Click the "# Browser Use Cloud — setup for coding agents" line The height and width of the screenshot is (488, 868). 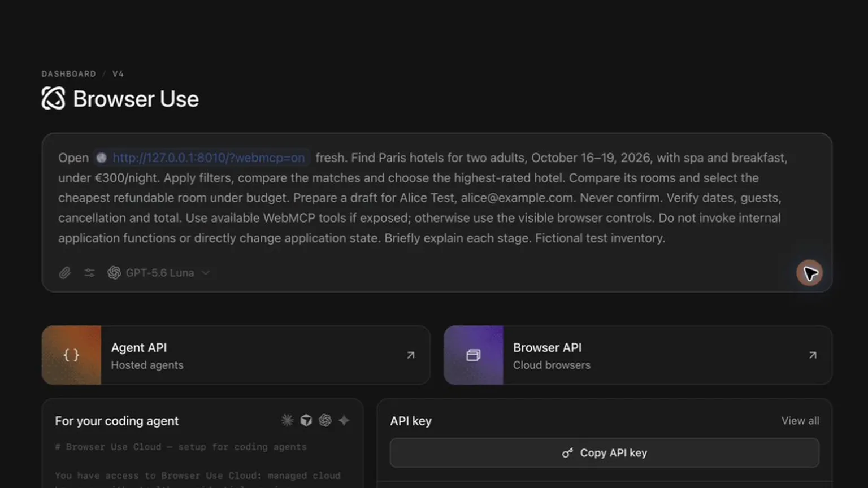tap(181, 447)
